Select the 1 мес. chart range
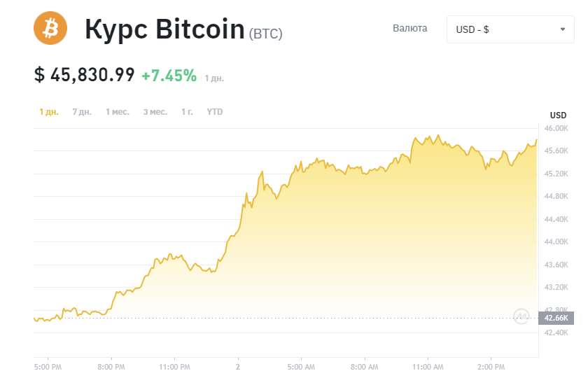The height and width of the screenshot is (392, 588). 118,112
